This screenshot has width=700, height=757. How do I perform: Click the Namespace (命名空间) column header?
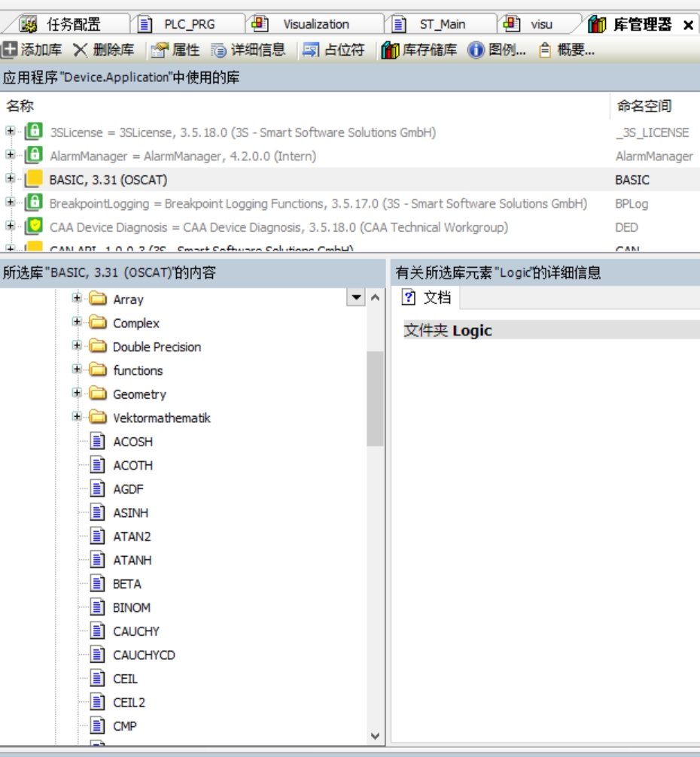click(644, 107)
